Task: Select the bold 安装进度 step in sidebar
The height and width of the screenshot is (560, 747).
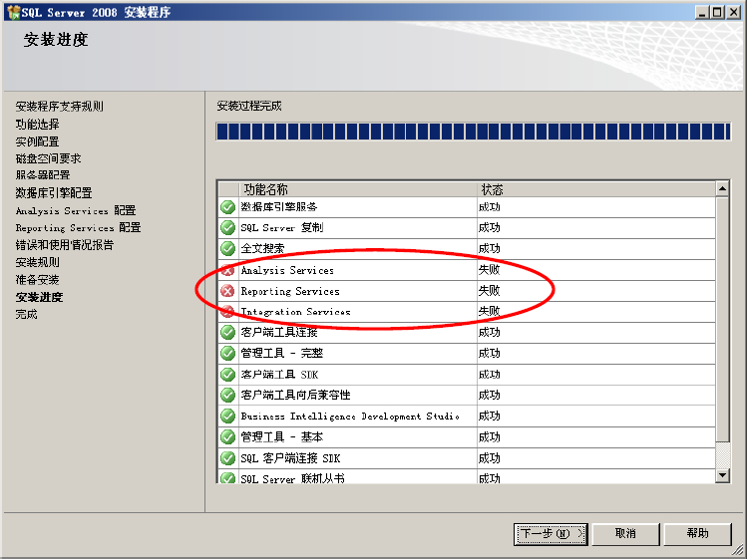Action: 39,297
